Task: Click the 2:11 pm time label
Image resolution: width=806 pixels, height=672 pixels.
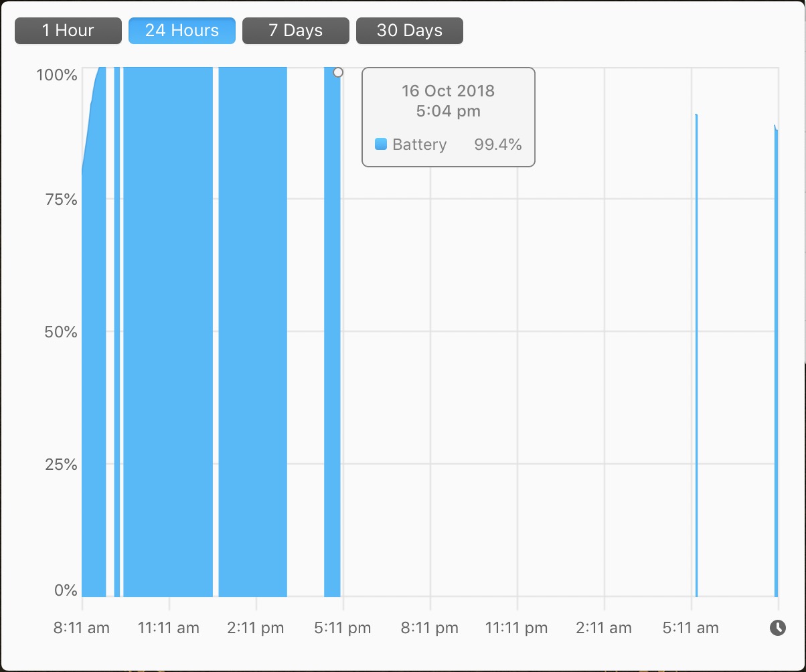Action: pos(256,628)
